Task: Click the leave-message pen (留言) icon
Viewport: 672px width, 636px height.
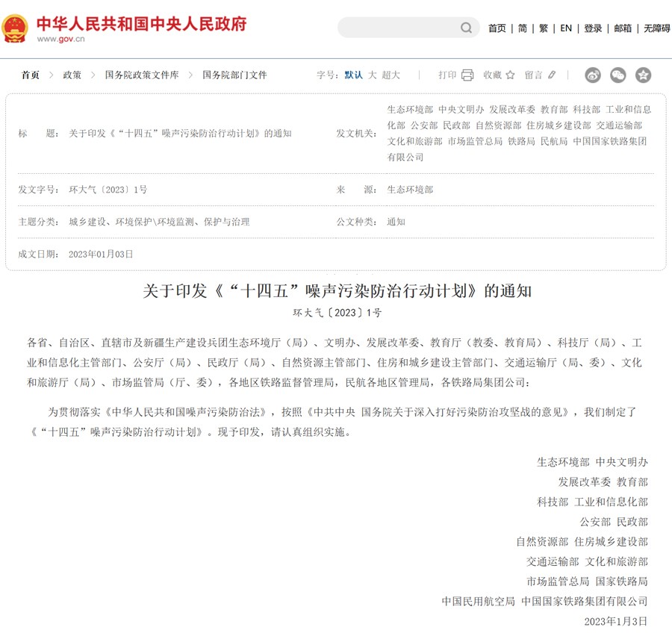Action: [x=551, y=75]
